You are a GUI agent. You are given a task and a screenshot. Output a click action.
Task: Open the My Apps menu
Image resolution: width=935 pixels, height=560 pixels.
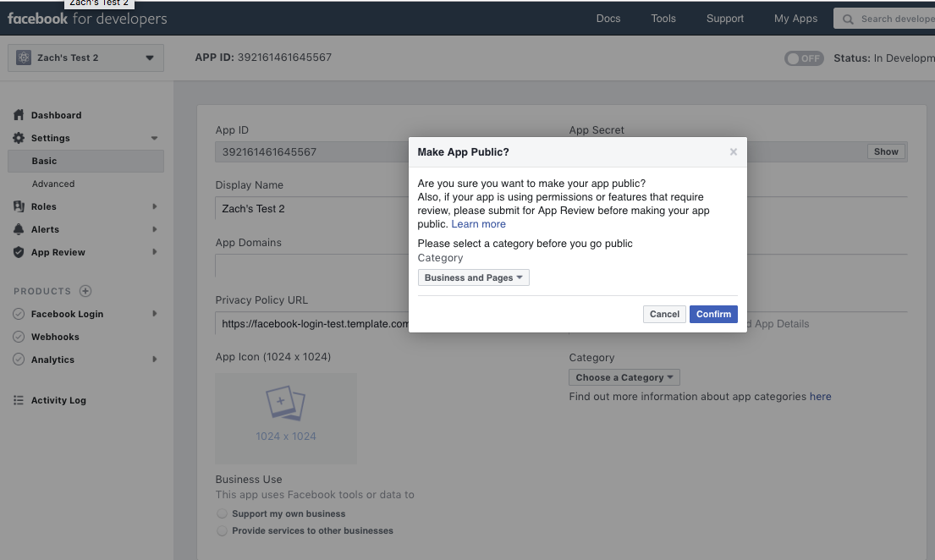[795, 19]
